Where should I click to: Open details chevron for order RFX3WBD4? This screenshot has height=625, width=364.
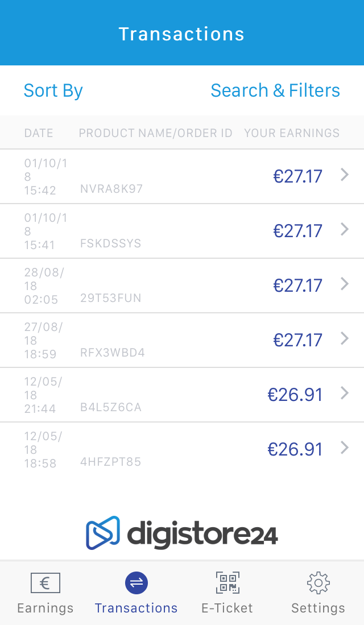[x=344, y=339]
